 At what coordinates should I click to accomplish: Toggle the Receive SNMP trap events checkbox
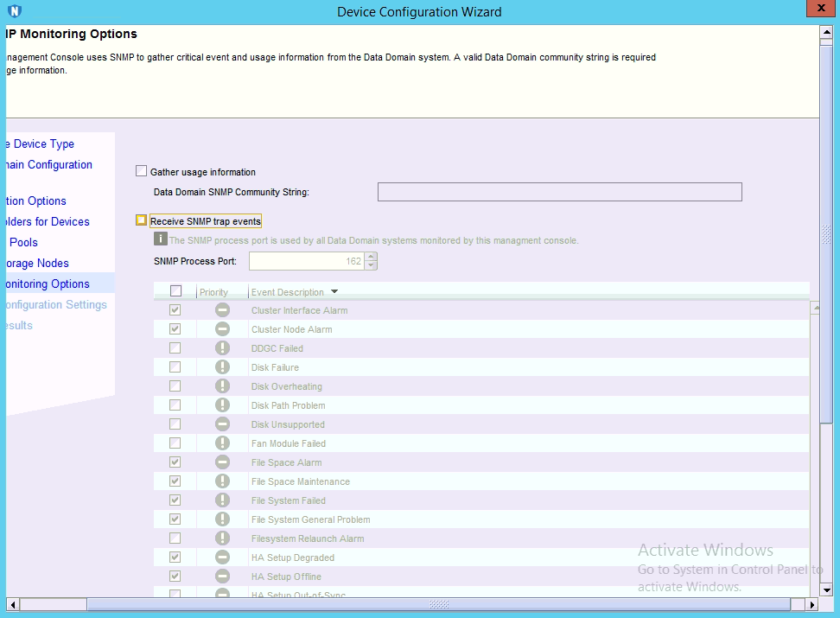(142, 221)
